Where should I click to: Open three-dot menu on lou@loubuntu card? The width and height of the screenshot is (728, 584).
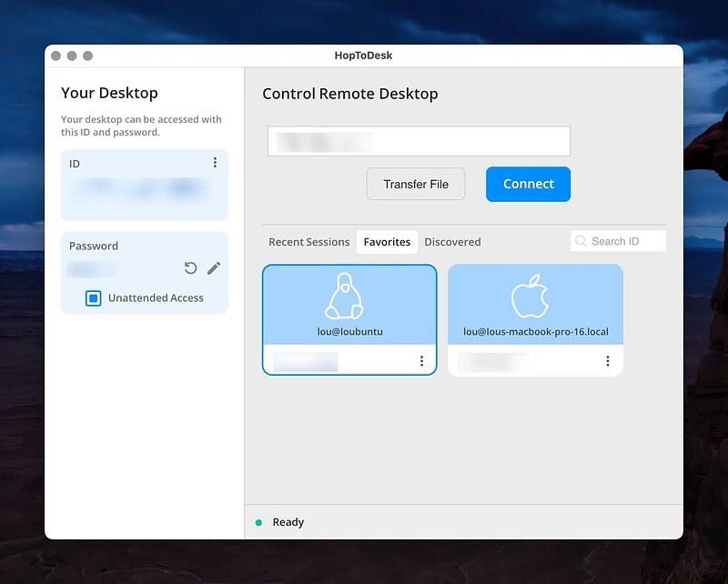pos(421,361)
